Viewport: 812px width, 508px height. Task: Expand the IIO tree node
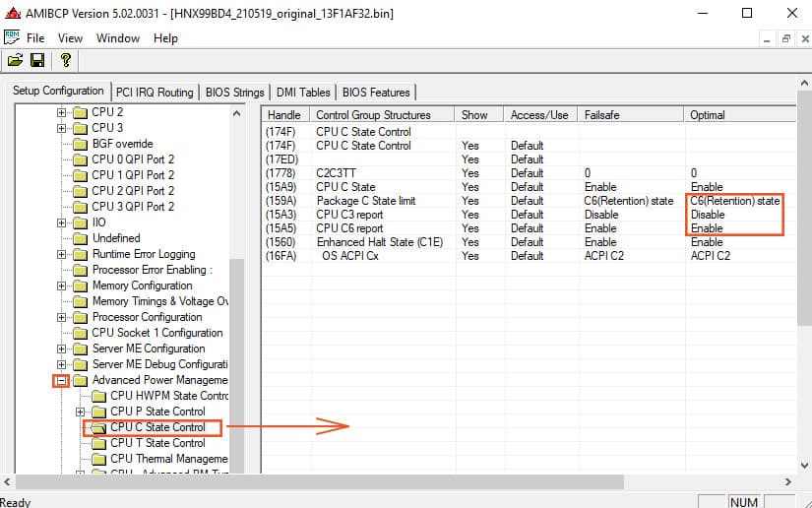click(x=61, y=222)
